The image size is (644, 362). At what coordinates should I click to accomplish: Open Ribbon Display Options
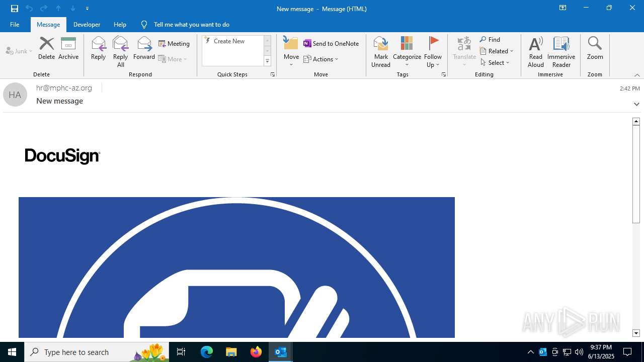coord(562,8)
